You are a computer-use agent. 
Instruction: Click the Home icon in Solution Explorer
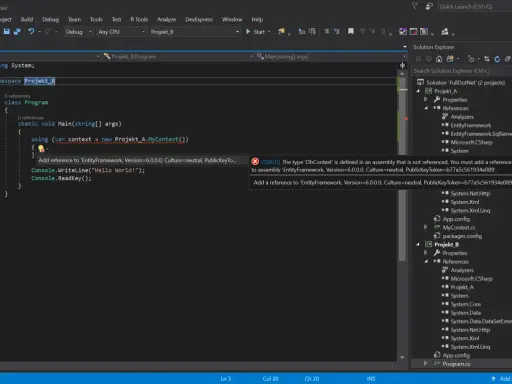coord(439,59)
